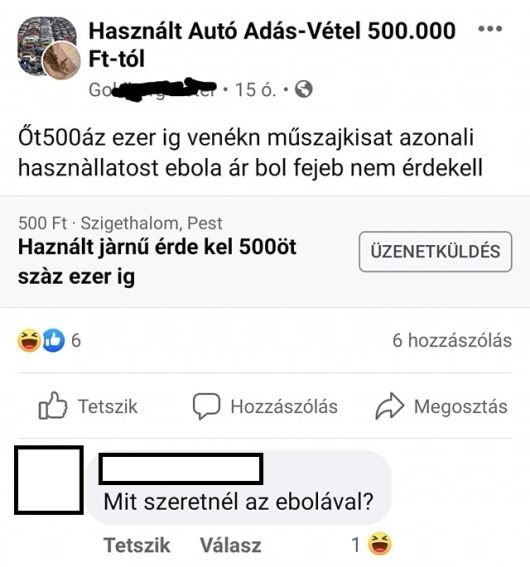Tap the Hozzászólás speech bubble button
This screenshot has width=530, height=567.
[265, 406]
